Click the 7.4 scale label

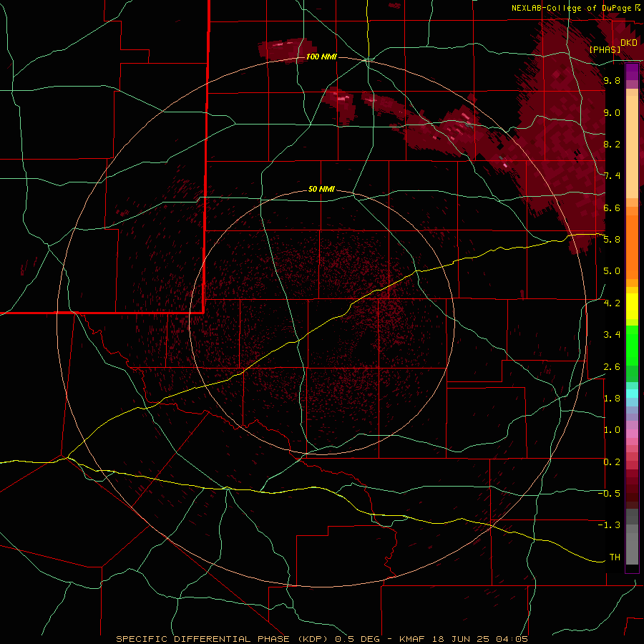pyautogui.click(x=612, y=176)
